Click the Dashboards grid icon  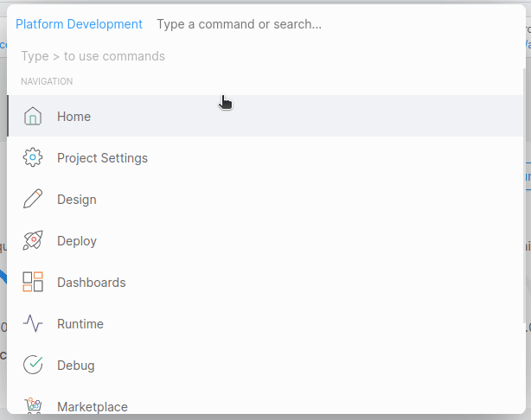pyautogui.click(x=33, y=282)
